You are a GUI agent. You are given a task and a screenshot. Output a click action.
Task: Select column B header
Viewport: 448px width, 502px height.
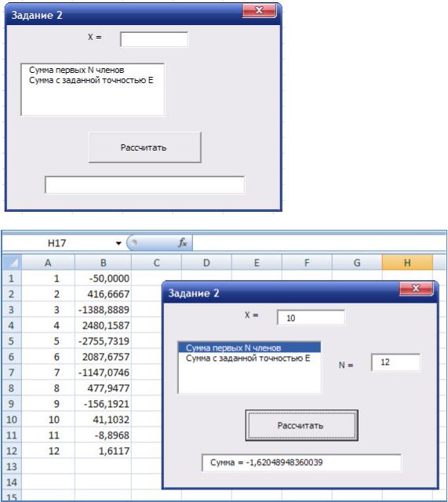(103, 263)
